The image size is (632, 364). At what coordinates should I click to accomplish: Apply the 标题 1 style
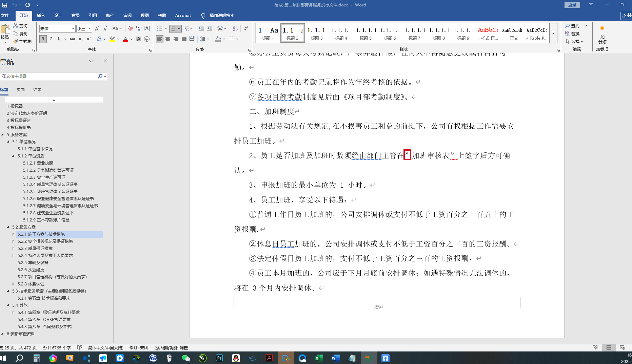coord(268,33)
